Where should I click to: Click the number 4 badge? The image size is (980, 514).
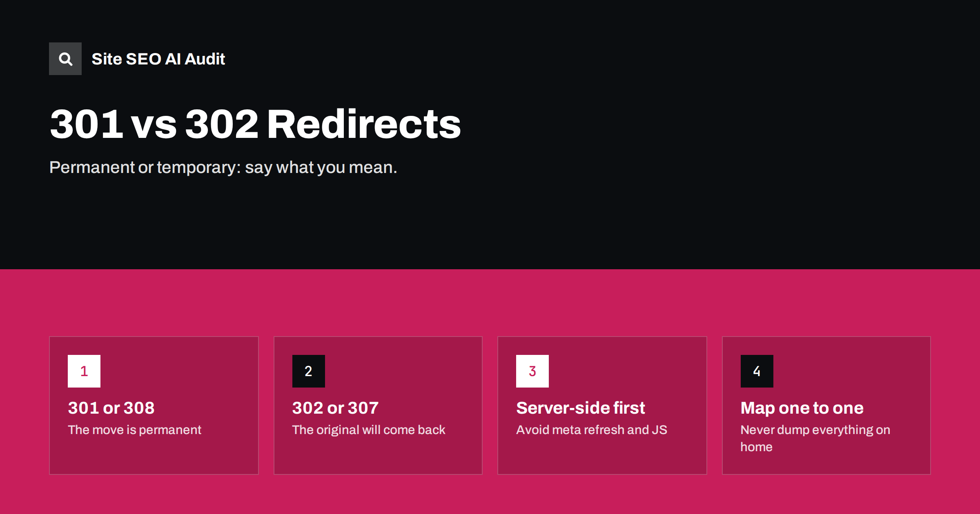(x=757, y=371)
